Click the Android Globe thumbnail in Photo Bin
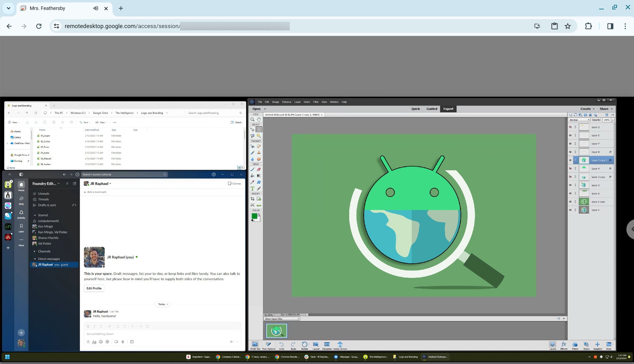 (277, 330)
